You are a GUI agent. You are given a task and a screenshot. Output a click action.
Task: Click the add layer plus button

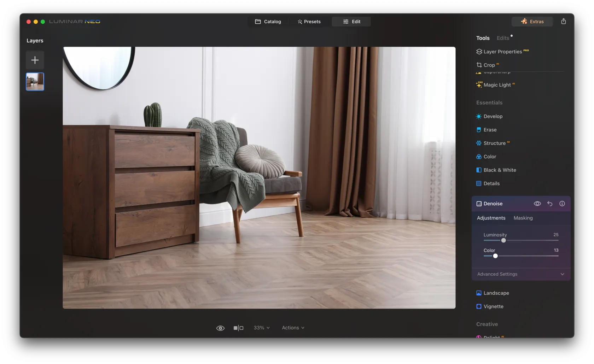pos(35,60)
